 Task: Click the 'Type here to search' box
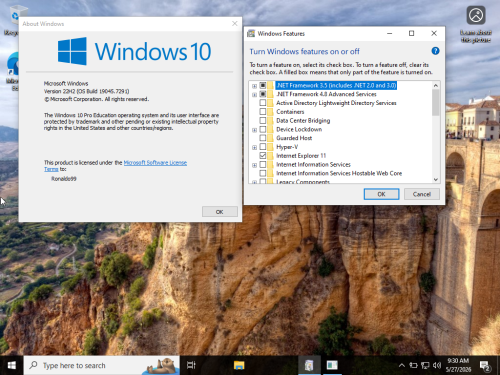click(x=102, y=365)
